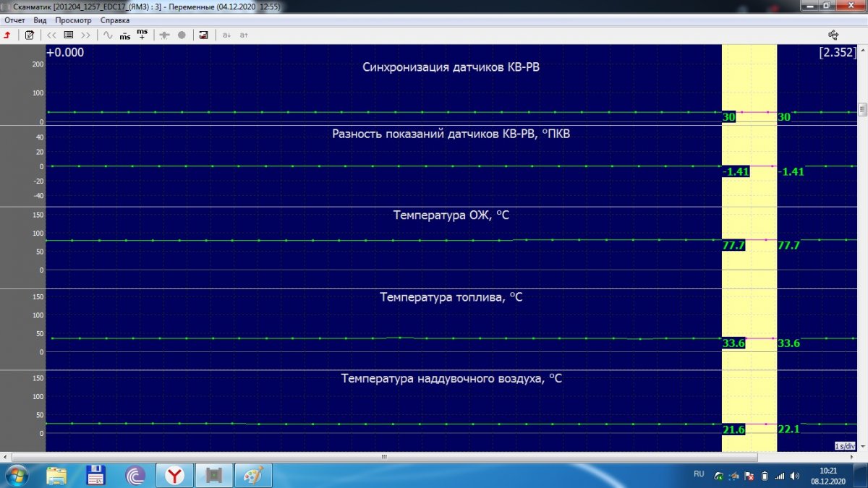Open the Отчет menu

[14, 20]
